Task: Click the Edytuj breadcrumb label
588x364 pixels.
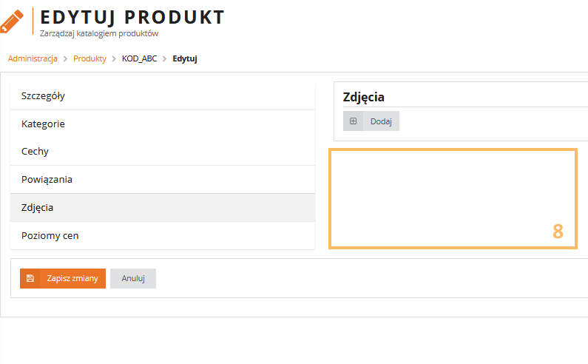Action: pos(185,58)
